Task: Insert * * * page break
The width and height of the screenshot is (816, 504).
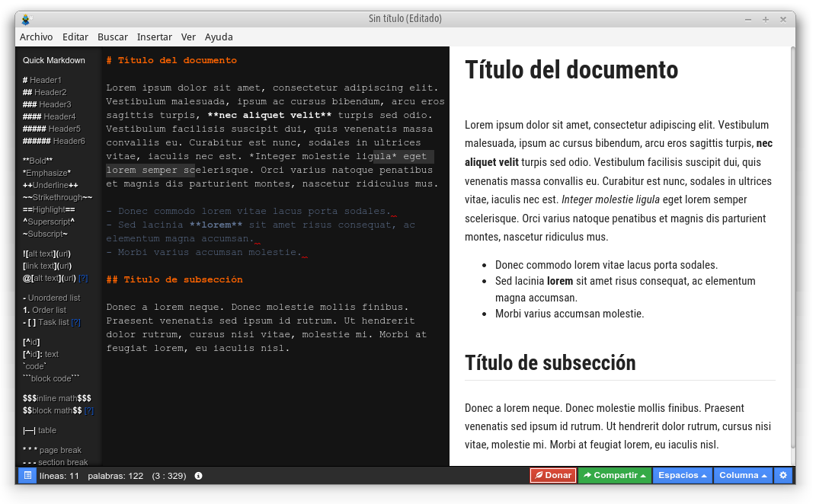Action: click(52, 451)
